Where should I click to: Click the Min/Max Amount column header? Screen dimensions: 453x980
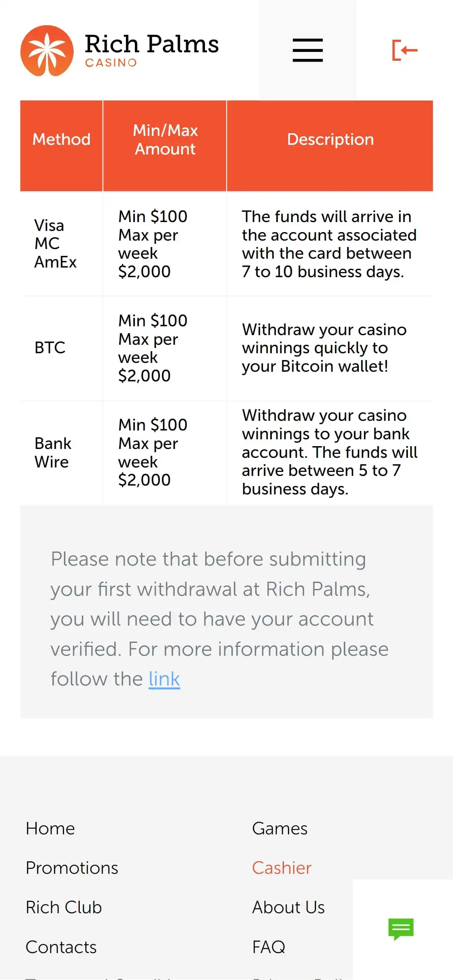click(165, 140)
